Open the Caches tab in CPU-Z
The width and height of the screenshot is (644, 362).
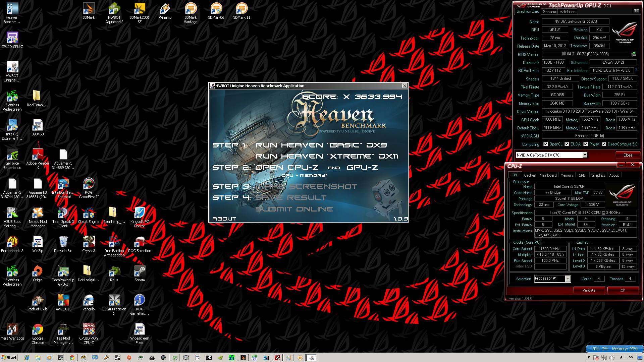tap(530, 175)
